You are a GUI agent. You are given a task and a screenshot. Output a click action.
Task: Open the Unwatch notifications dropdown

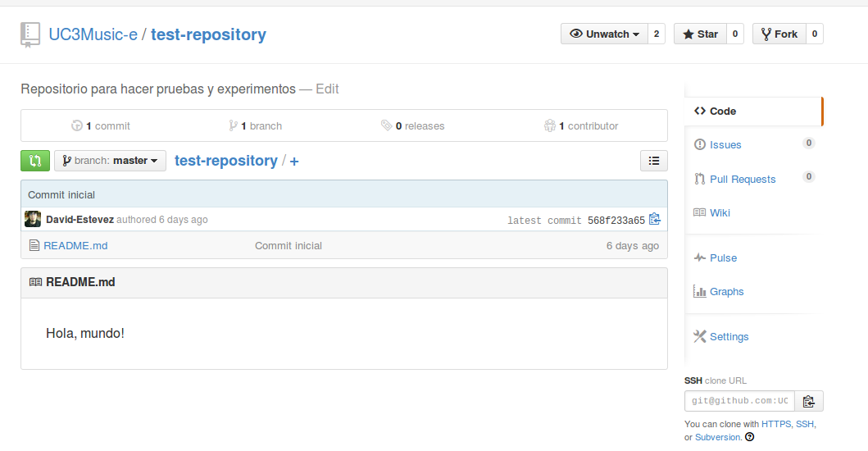click(x=604, y=34)
